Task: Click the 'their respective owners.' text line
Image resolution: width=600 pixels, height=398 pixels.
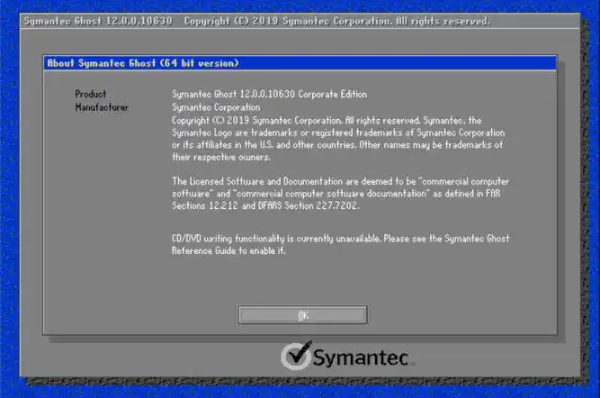Action: [x=221, y=157]
